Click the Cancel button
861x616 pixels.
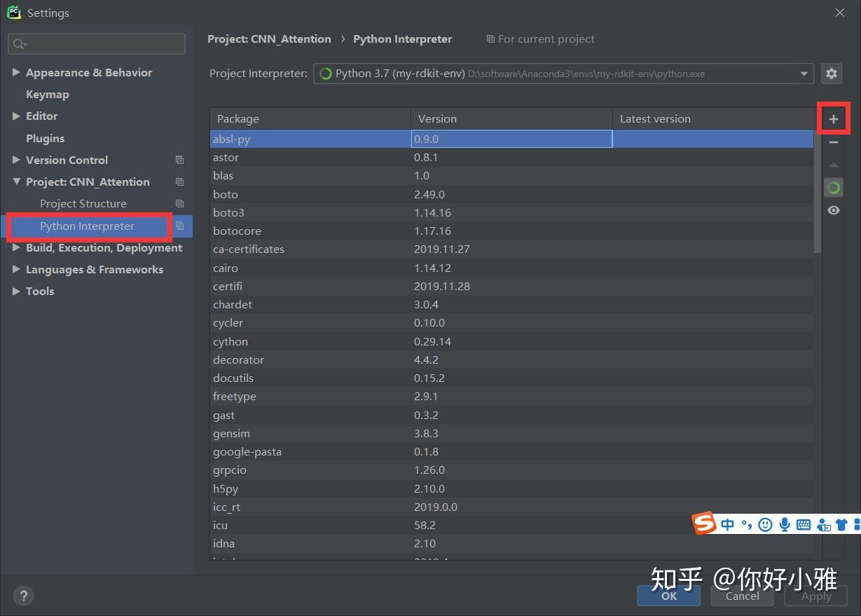(743, 596)
